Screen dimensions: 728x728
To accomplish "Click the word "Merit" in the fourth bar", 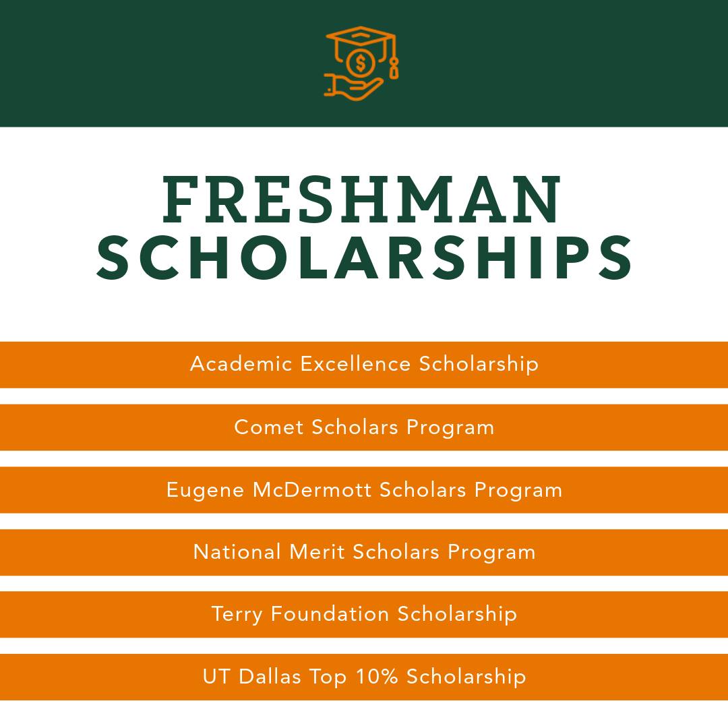I will click(317, 552).
